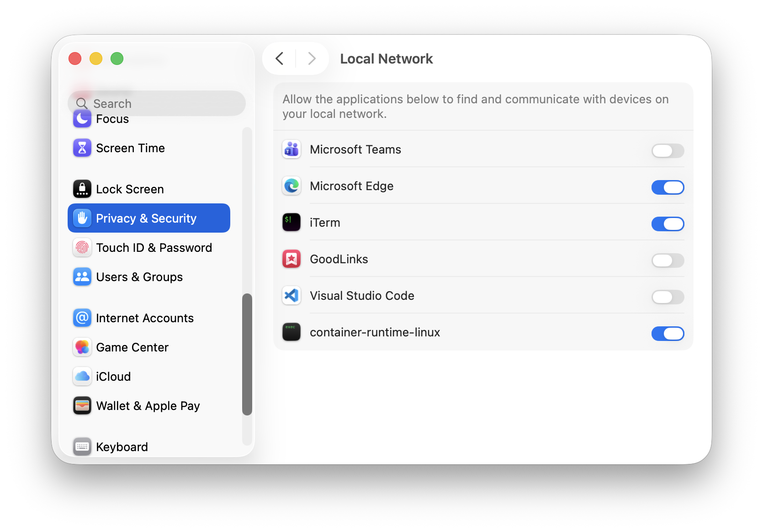Image resolution: width=763 pixels, height=532 pixels.
Task: Click the Game Center icon in sidebar
Action: tap(82, 347)
